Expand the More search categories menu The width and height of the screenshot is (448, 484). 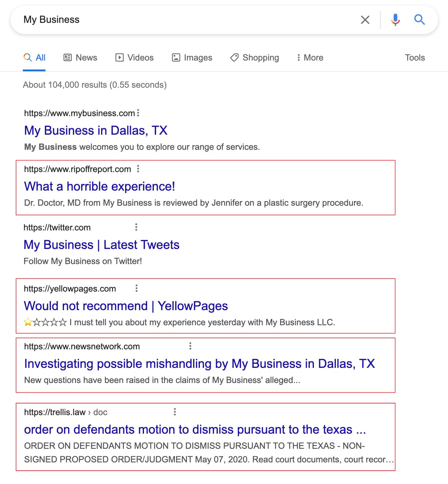[310, 58]
